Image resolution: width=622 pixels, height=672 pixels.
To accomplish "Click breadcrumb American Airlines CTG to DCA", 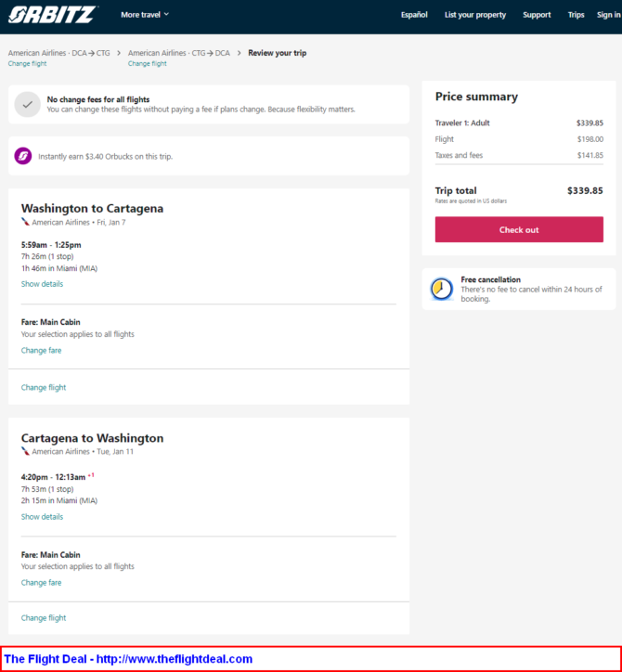I will click(x=179, y=53).
